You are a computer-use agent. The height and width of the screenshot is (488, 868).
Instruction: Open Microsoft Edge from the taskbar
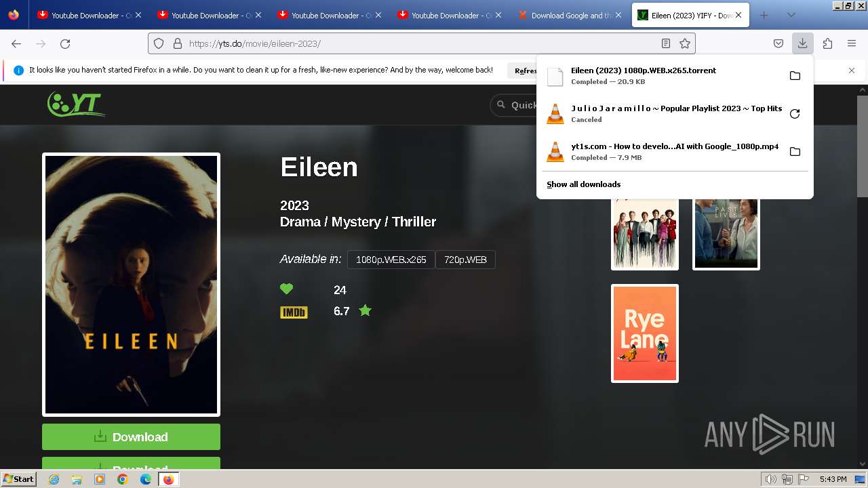[x=145, y=479]
